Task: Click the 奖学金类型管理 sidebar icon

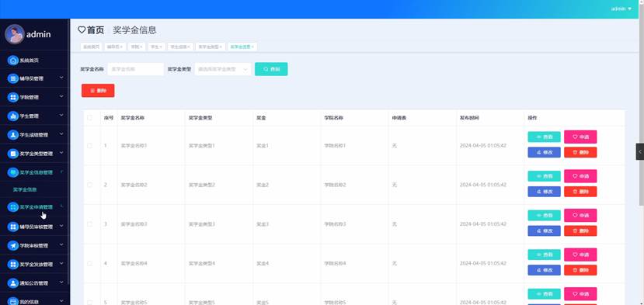Action: (13, 154)
